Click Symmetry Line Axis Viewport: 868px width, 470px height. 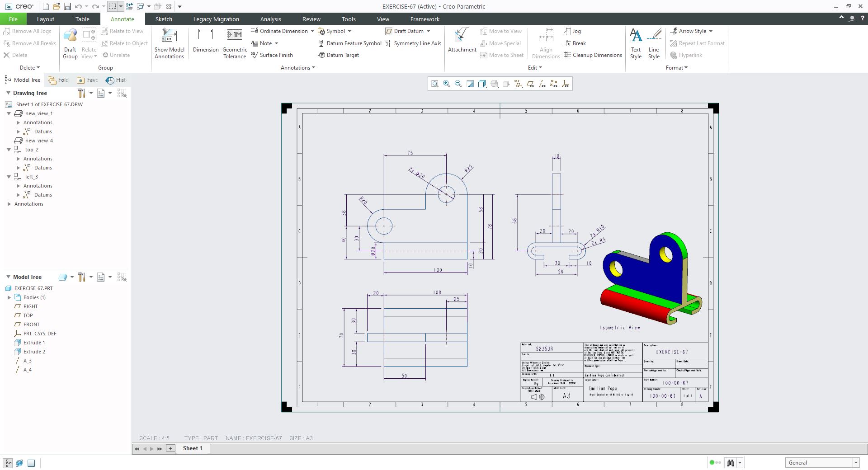(x=413, y=43)
